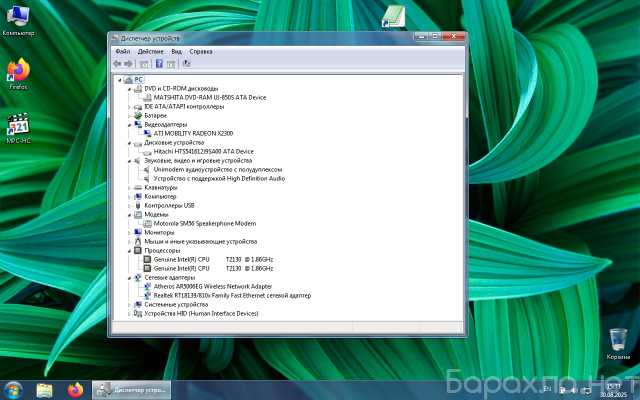The image size is (640, 400).
Task: Select MATSHITA DVD-RAM ATA Device
Action: click(210, 98)
